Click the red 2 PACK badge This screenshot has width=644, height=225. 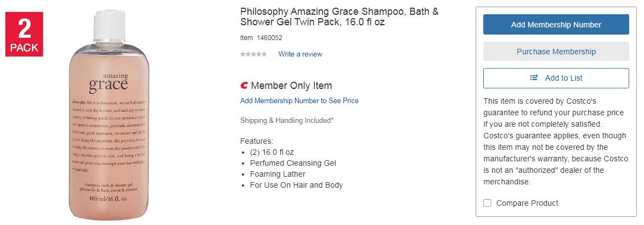pos(24,35)
